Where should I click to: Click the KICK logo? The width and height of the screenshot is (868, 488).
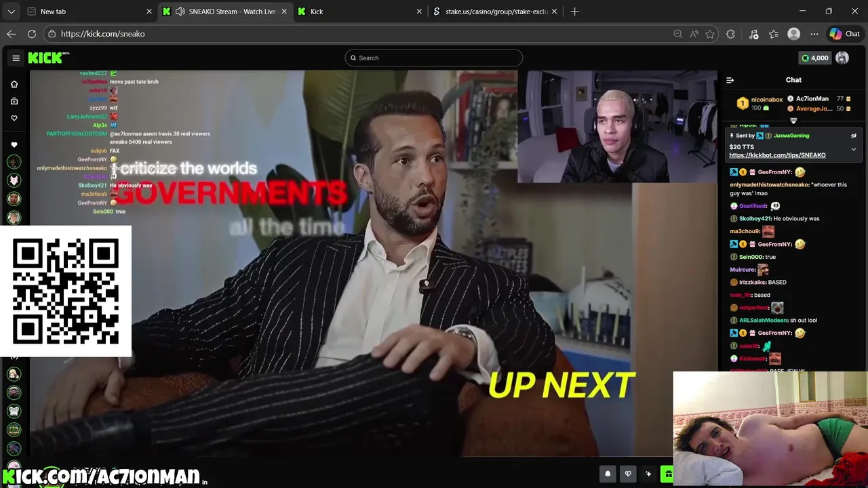coord(48,58)
